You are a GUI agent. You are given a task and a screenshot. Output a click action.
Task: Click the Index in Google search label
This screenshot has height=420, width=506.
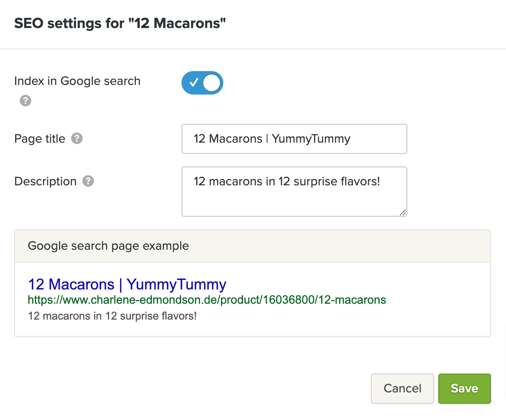[77, 81]
